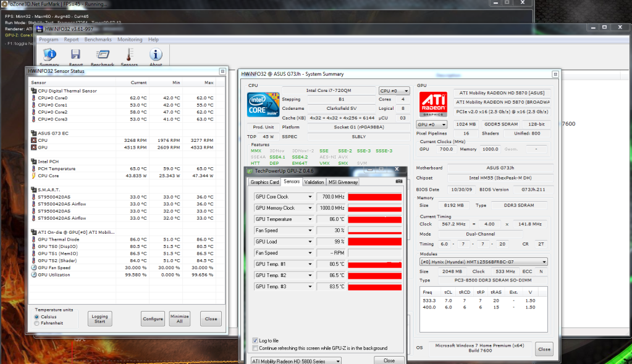Open the Help menu
The height and width of the screenshot is (364, 632).
coord(154,39)
